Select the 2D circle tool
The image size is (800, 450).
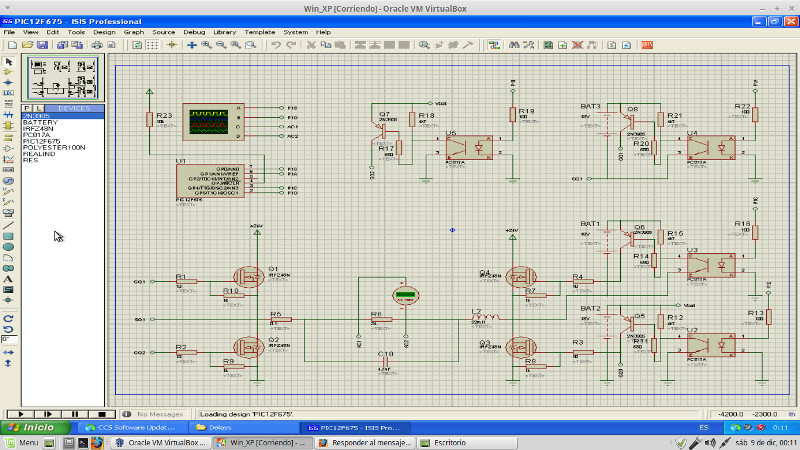[x=9, y=247]
